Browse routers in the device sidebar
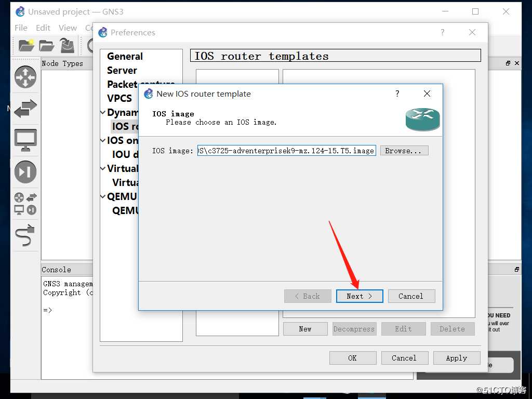532x399 pixels. (25, 77)
